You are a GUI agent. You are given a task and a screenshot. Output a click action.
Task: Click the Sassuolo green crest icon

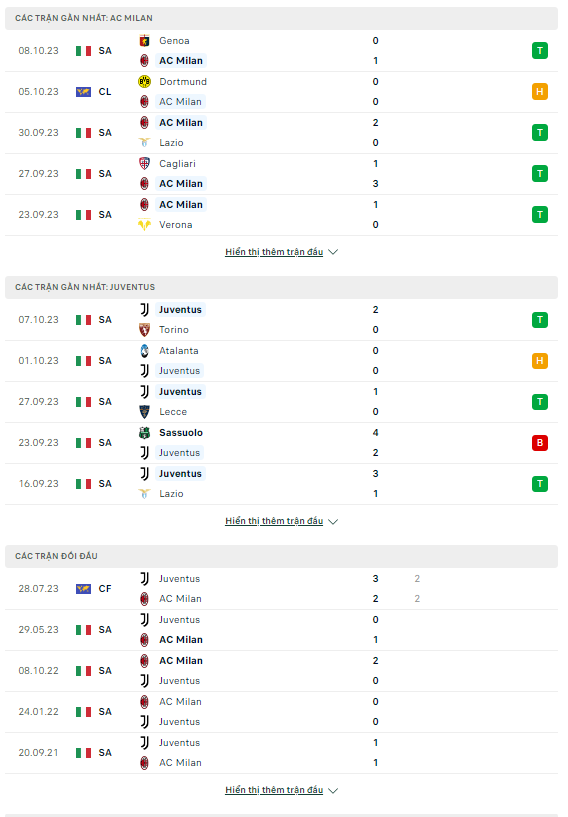click(144, 432)
